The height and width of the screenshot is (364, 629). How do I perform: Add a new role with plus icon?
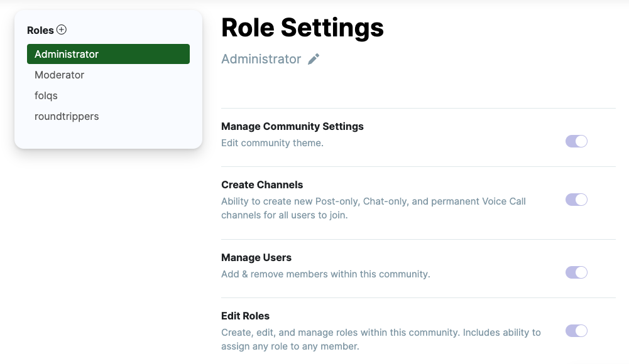[x=62, y=29]
